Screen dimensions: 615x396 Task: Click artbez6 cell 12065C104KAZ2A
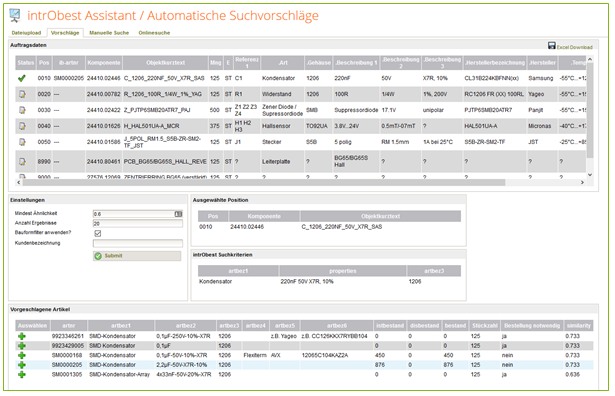click(325, 355)
